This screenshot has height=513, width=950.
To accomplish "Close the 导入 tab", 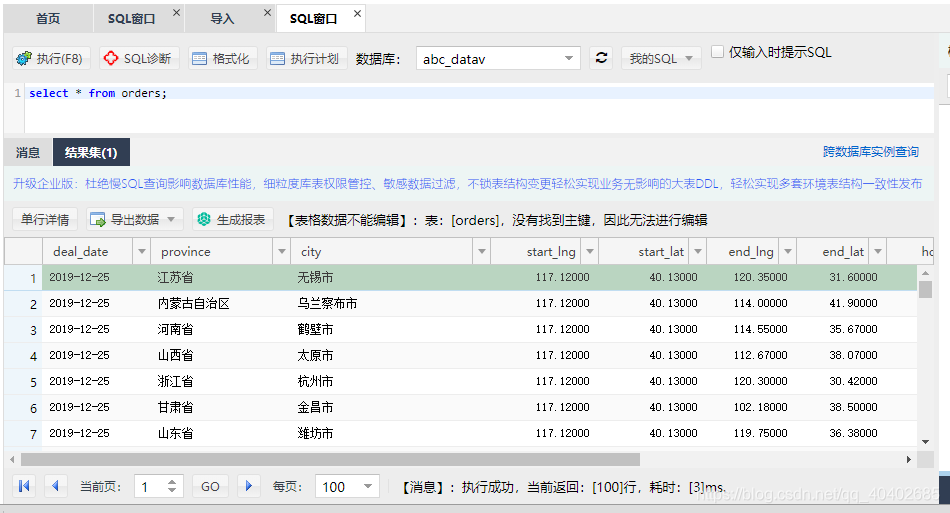I will (267, 13).
